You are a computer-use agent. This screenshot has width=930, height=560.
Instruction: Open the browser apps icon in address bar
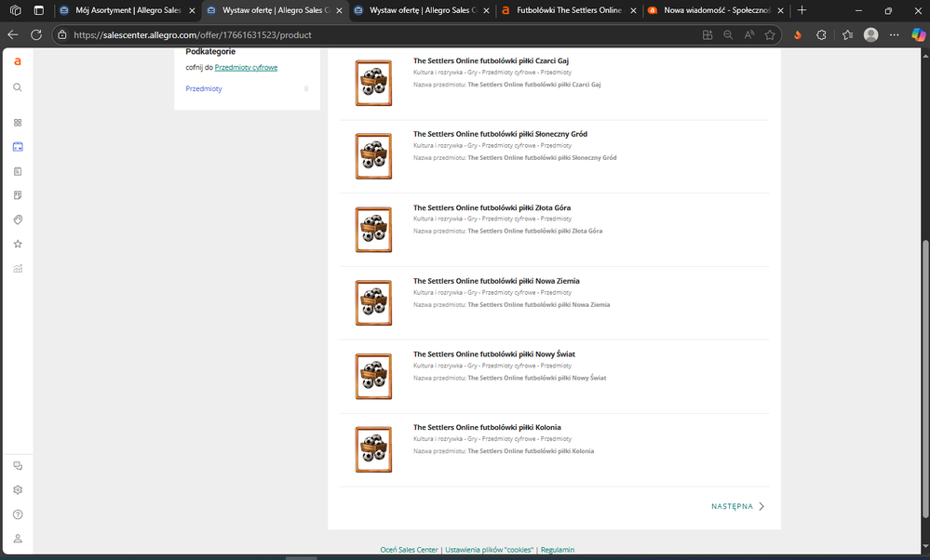tap(708, 35)
